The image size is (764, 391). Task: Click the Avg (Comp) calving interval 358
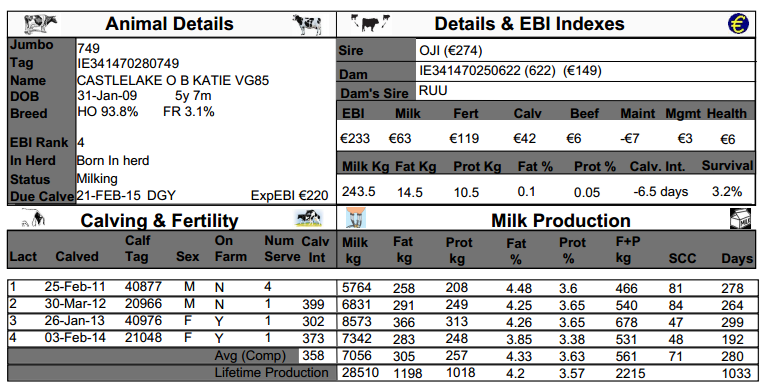313,356
